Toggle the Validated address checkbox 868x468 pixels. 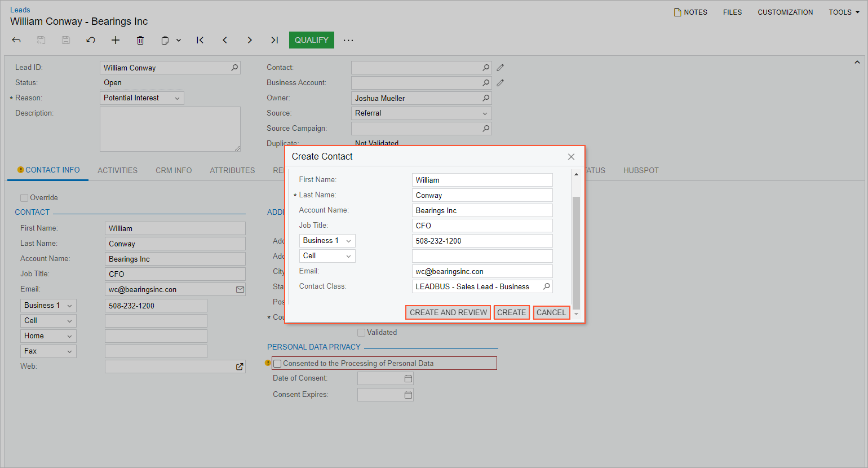coord(361,333)
